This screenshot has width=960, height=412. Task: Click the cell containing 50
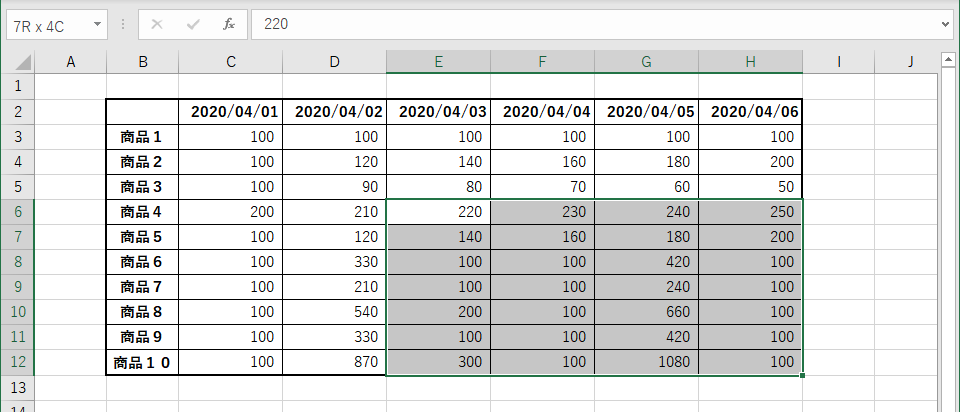point(751,187)
